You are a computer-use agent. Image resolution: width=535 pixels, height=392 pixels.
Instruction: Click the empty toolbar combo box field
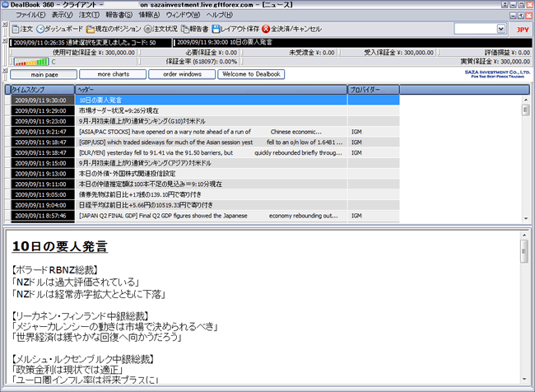pyautogui.click(x=475, y=29)
